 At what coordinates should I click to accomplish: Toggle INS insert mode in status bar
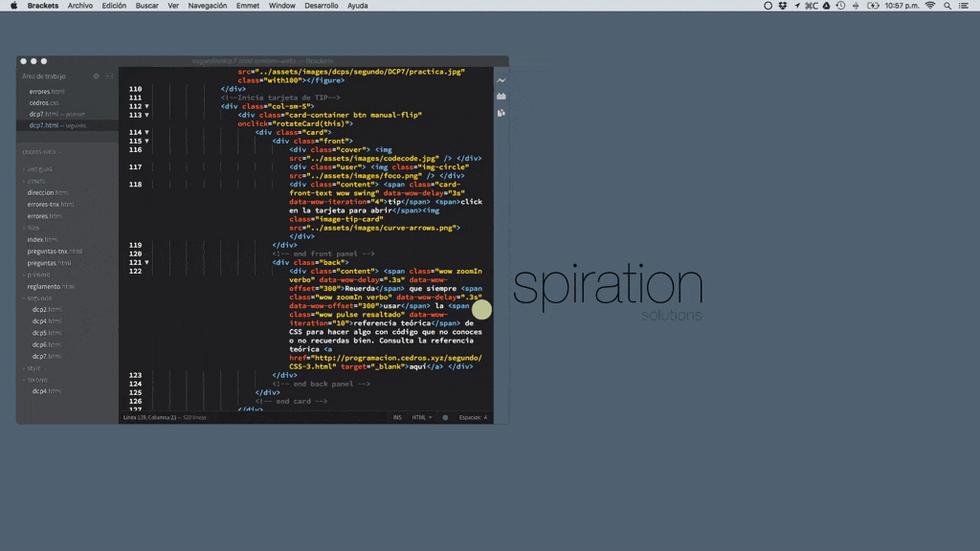397,418
